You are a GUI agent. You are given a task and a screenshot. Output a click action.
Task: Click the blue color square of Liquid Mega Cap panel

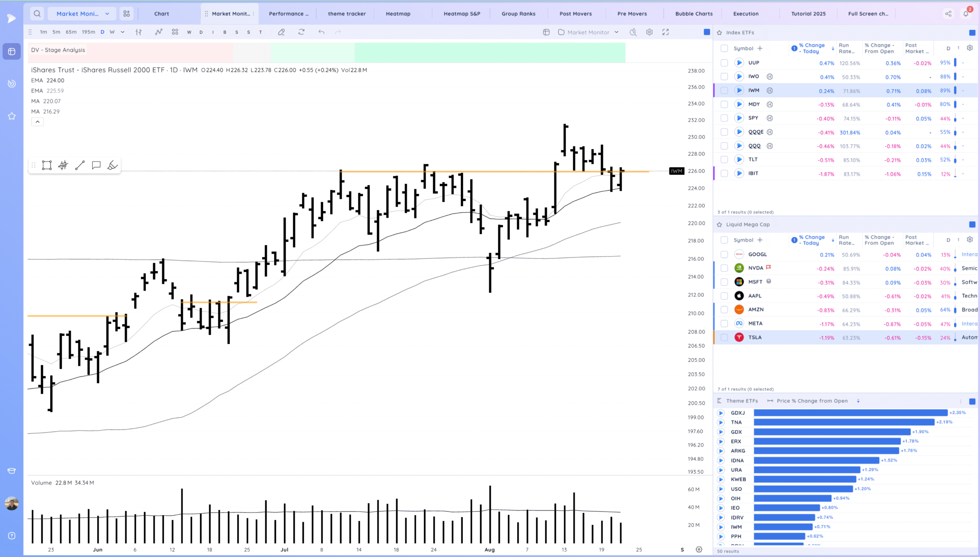click(972, 224)
